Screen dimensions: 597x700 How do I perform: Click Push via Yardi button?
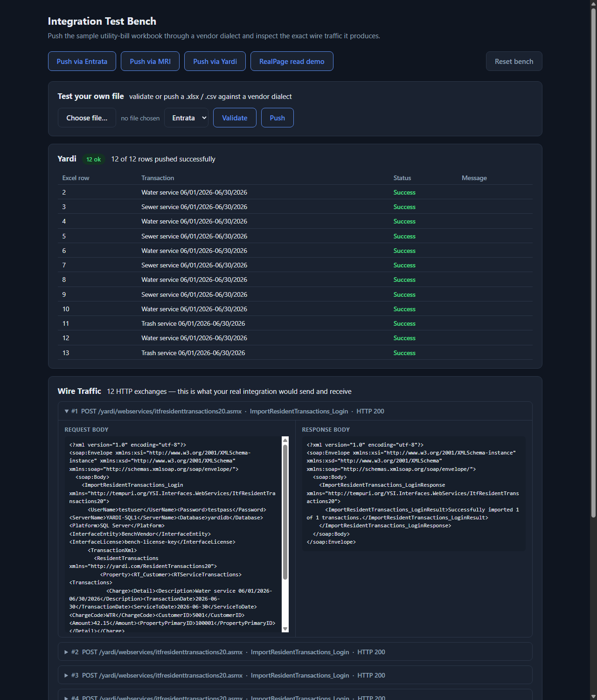pyautogui.click(x=215, y=61)
